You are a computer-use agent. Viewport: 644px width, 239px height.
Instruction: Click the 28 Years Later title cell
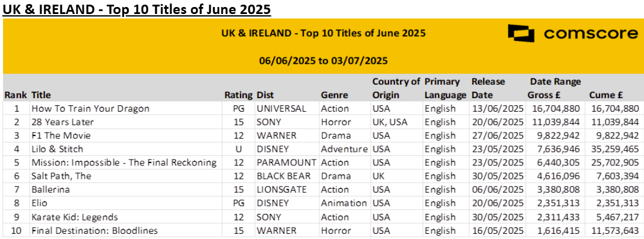63,122
